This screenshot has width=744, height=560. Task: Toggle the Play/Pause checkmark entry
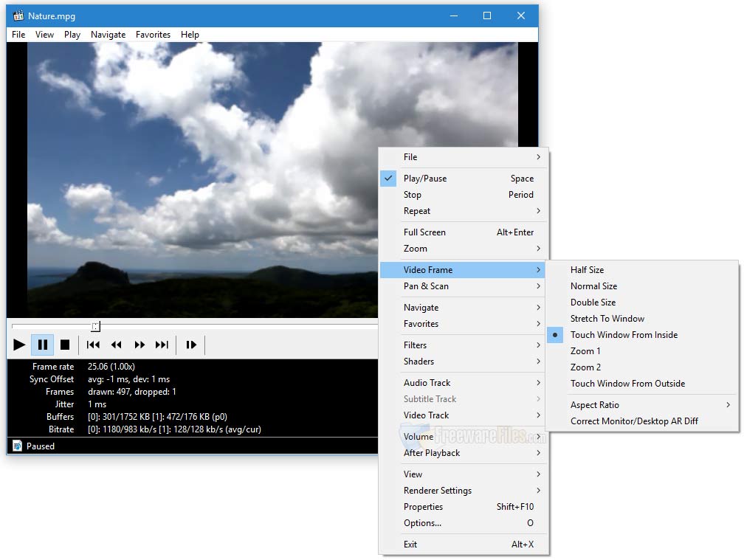[x=427, y=178]
